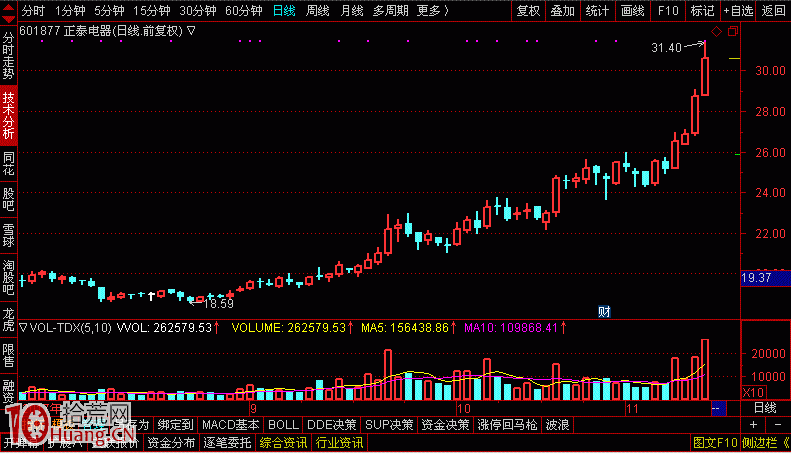Open the 综合资讯 tab
Viewport: 791px width, 454px height.
coord(283,443)
